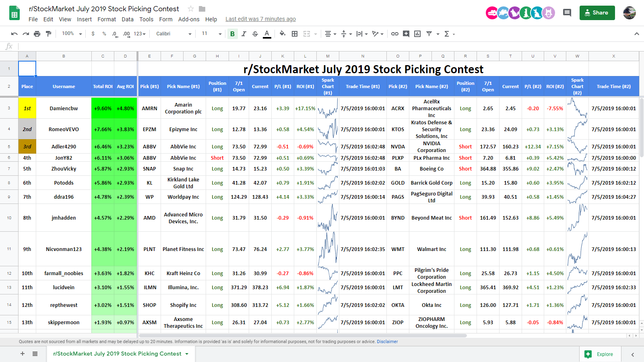
Task: Select the Paint format tool
Action: point(48,34)
